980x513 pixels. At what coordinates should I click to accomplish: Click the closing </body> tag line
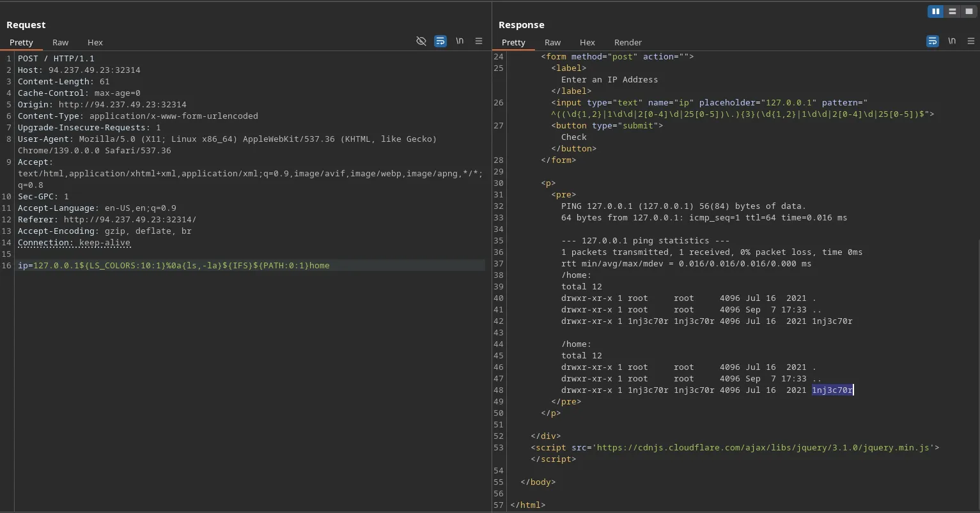pyautogui.click(x=538, y=482)
